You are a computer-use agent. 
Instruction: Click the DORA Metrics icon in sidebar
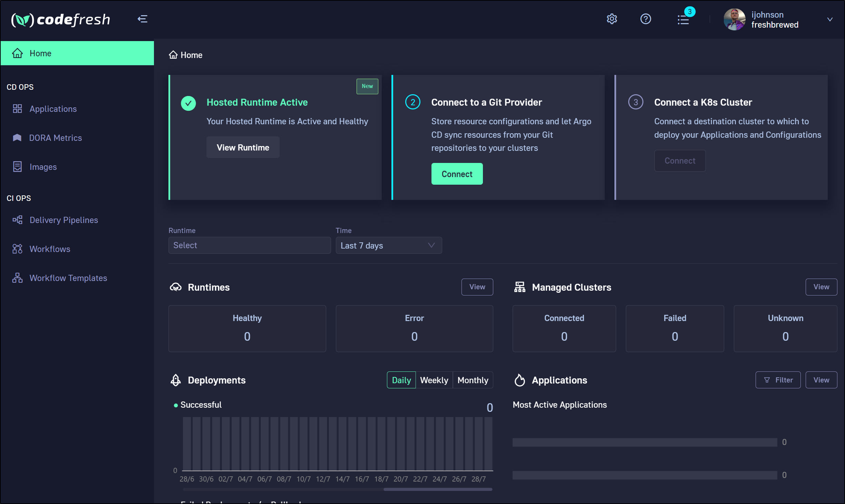pos(17,138)
